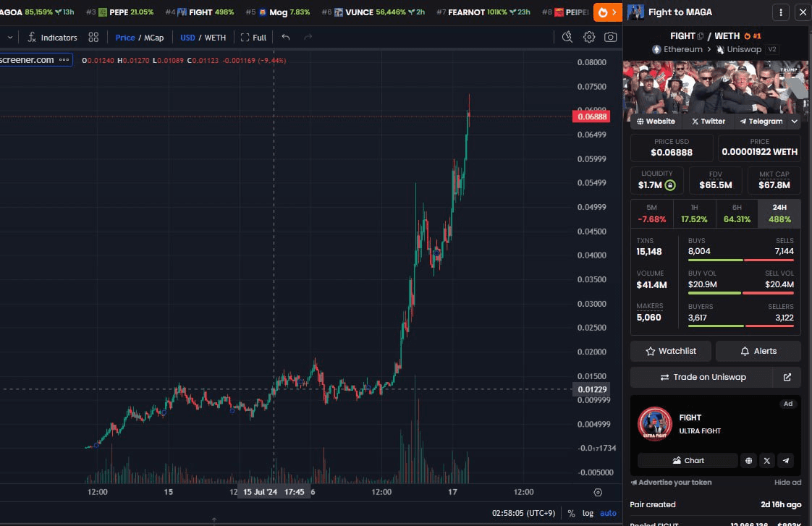Open the Alerts button
The width and height of the screenshot is (812, 526).
758,351
